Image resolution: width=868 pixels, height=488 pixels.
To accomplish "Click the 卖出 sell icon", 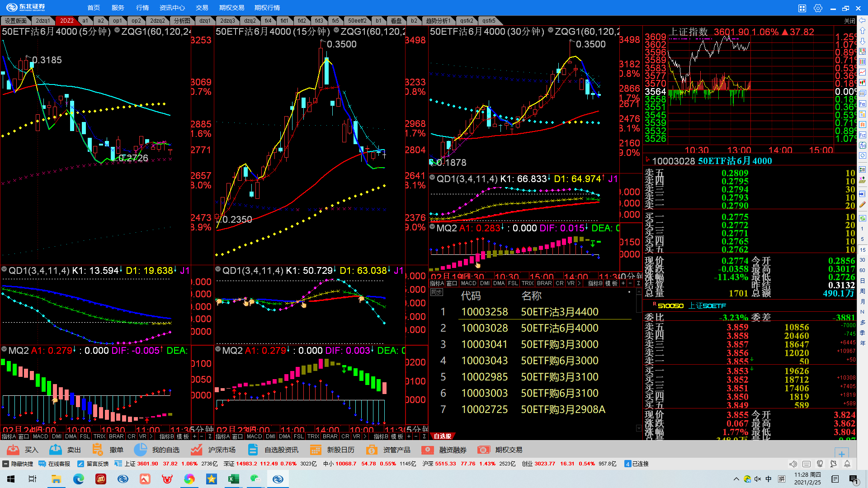I will (56, 450).
